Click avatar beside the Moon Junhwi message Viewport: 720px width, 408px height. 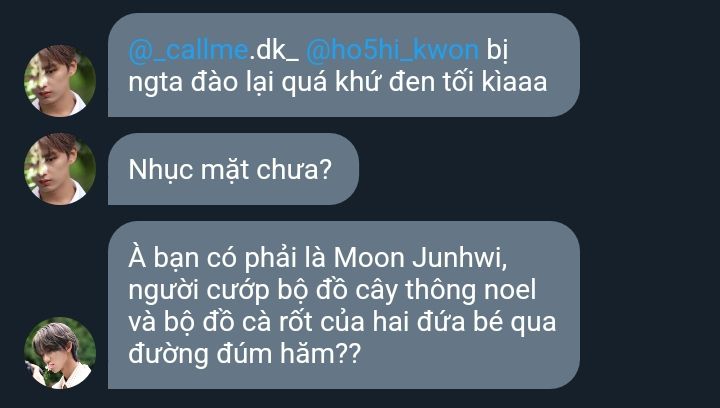[x=60, y=353]
